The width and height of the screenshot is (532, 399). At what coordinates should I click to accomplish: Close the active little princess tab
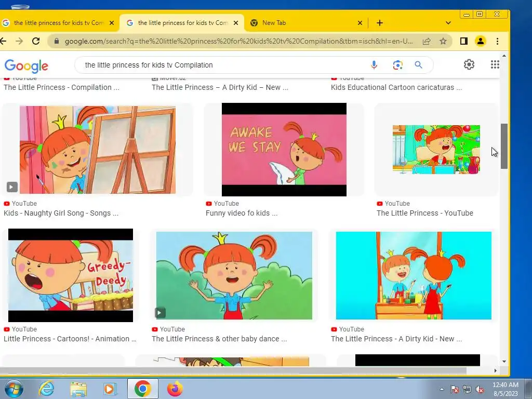(x=236, y=23)
